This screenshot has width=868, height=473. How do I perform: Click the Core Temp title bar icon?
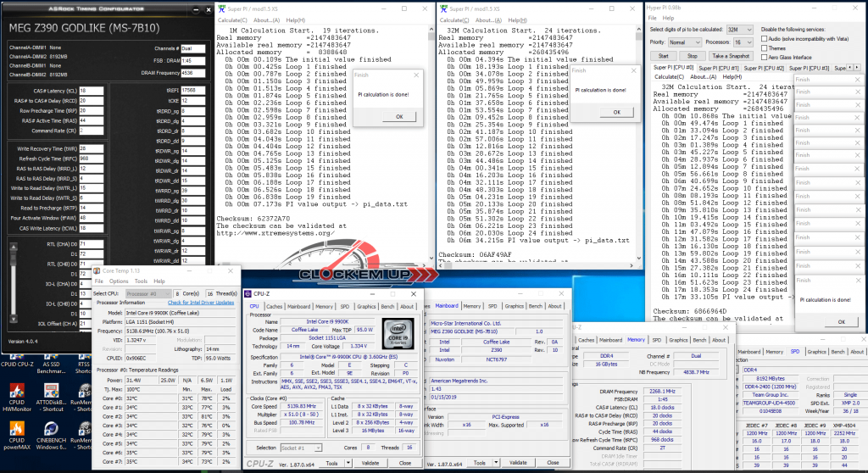coord(97,271)
